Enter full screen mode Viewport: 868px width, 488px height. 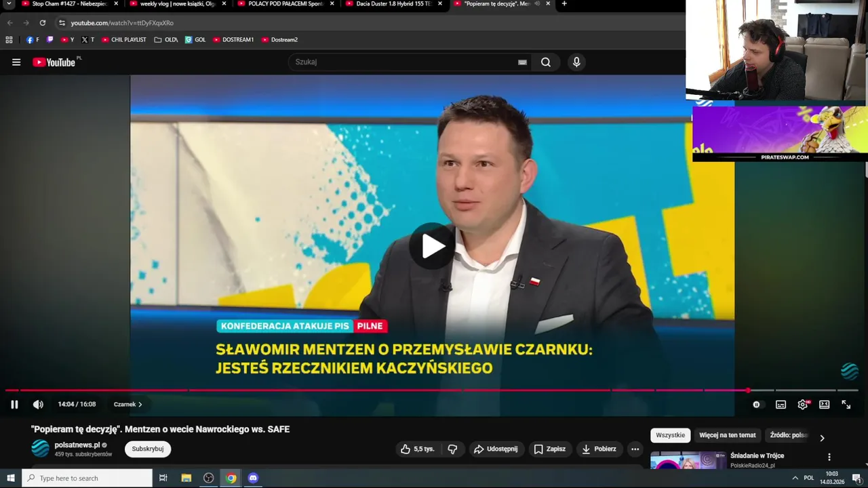tap(846, 405)
